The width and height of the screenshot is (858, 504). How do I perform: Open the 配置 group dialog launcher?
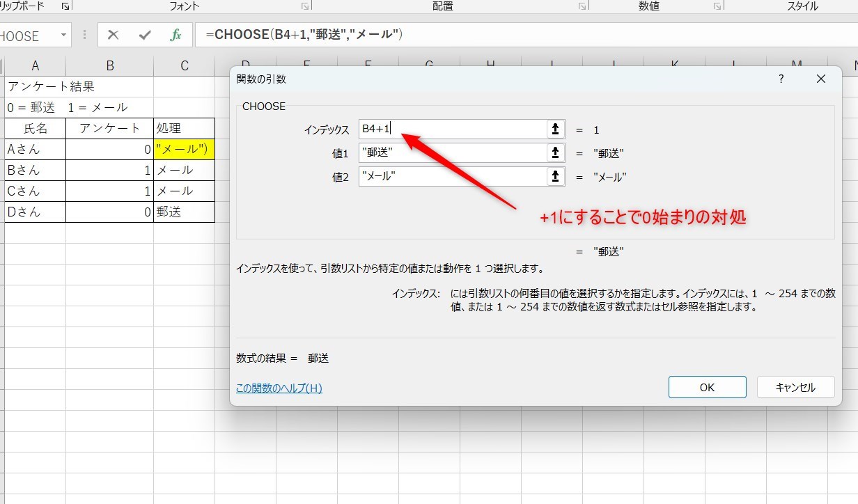[x=582, y=6]
